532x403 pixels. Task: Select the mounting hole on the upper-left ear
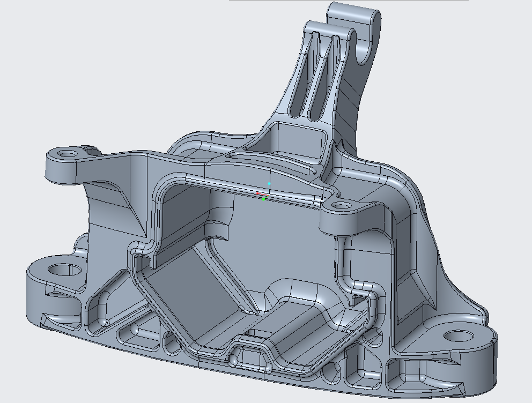(x=67, y=154)
